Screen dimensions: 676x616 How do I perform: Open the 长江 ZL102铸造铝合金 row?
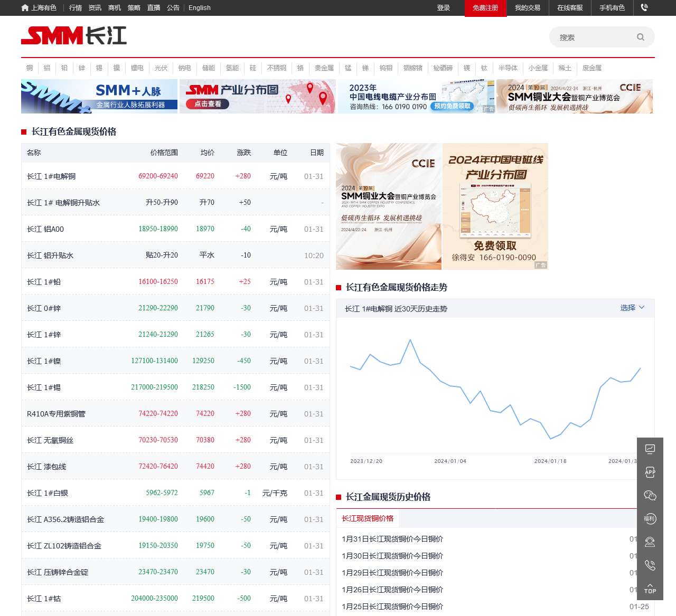click(x=175, y=546)
